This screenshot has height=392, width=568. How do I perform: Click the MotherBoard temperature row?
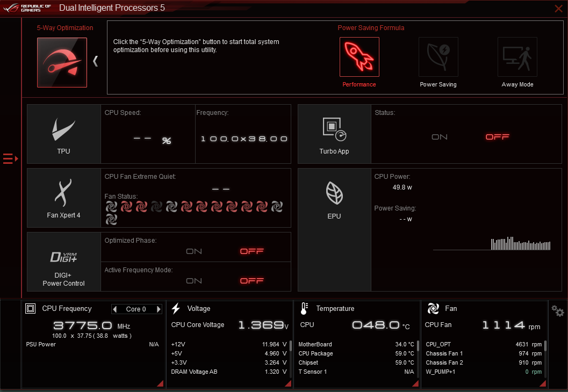pyautogui.click(x=356, y=344)
